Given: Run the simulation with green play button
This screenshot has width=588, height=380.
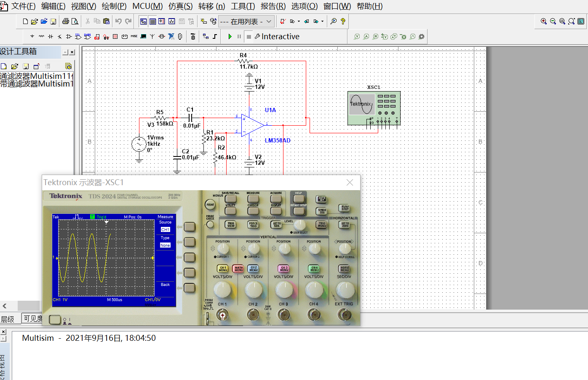Looking at the screenshot, I should pyautogui.click(x=230, y=37).
